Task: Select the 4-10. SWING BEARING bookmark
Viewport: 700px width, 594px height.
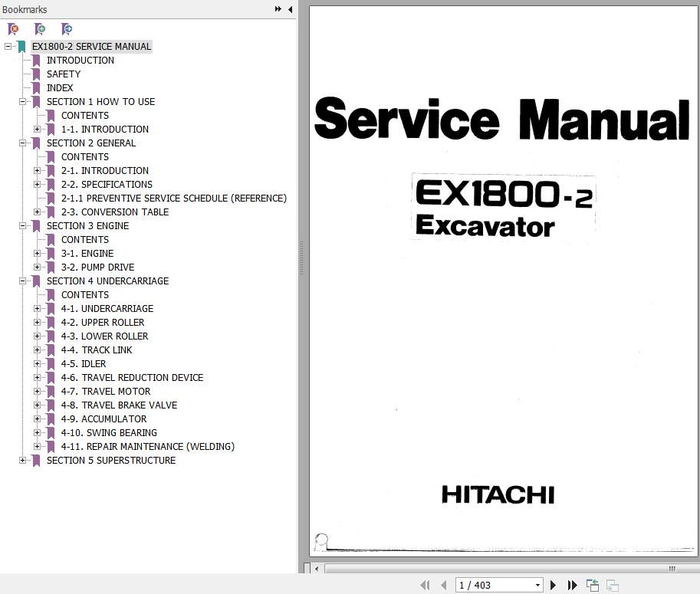Action: (109, 433)
